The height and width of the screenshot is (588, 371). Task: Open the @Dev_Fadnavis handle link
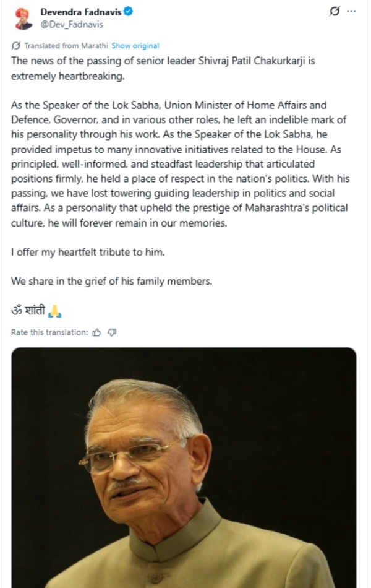click(x=64, y=24)
